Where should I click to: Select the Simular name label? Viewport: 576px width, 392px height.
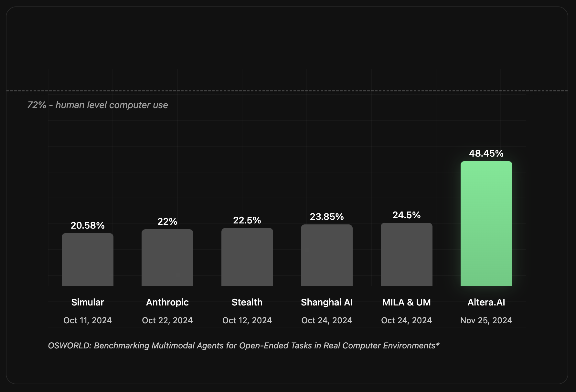(x=88, y=302)
